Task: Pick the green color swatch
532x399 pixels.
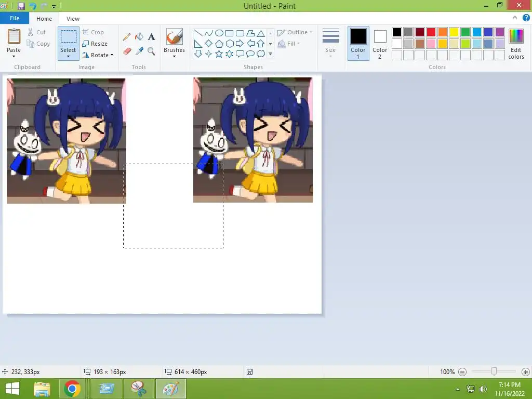Action: tap(465, 32)
